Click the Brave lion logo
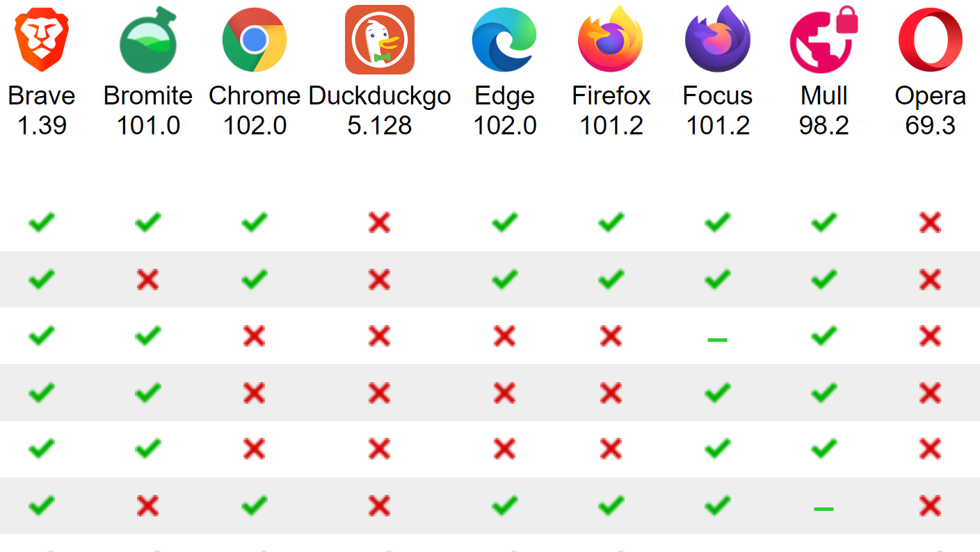 [42, 40]
